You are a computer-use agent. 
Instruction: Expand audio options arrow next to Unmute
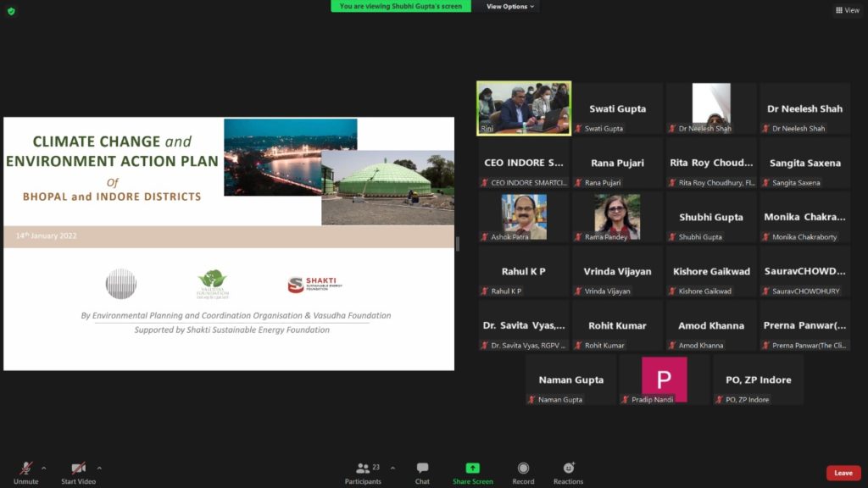(x=44, y=468)
